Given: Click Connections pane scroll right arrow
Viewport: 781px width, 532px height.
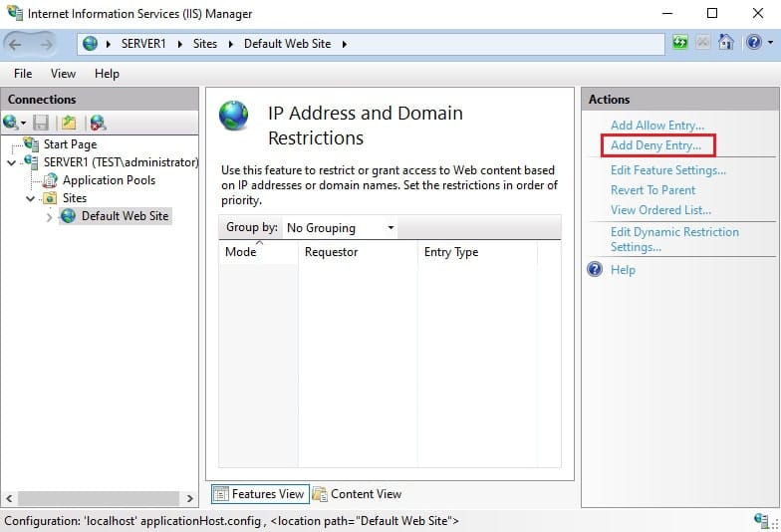Looking at the screenshot, I should click(189, 498).
